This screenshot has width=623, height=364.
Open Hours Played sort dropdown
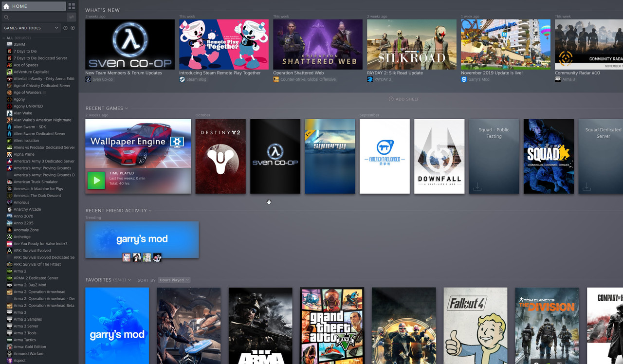coord(174,280)
